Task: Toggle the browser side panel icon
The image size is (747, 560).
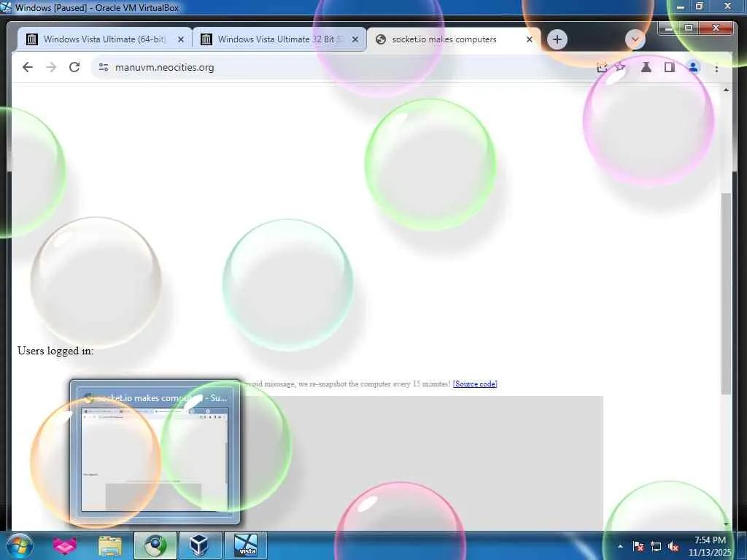Action: point(670,67)
